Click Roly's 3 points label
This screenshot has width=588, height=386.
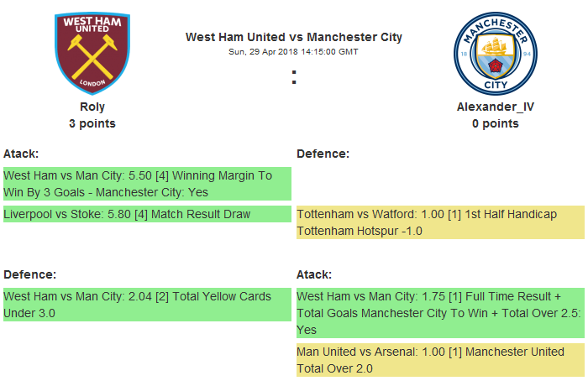[92, 123]
